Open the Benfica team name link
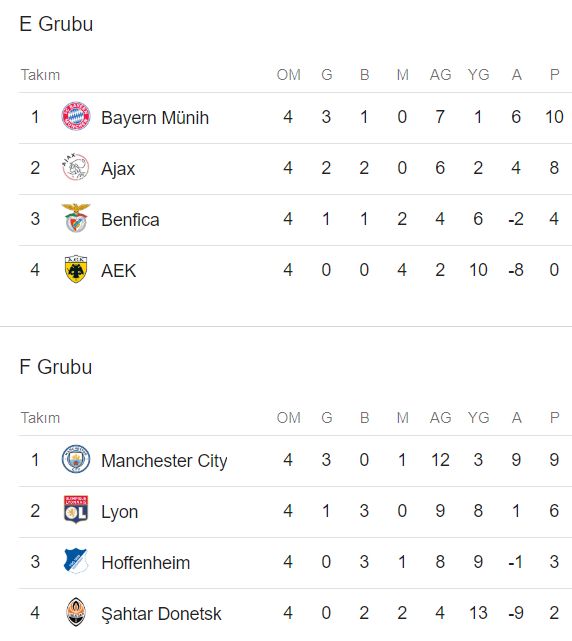572x641 pixels. point(130,220)
